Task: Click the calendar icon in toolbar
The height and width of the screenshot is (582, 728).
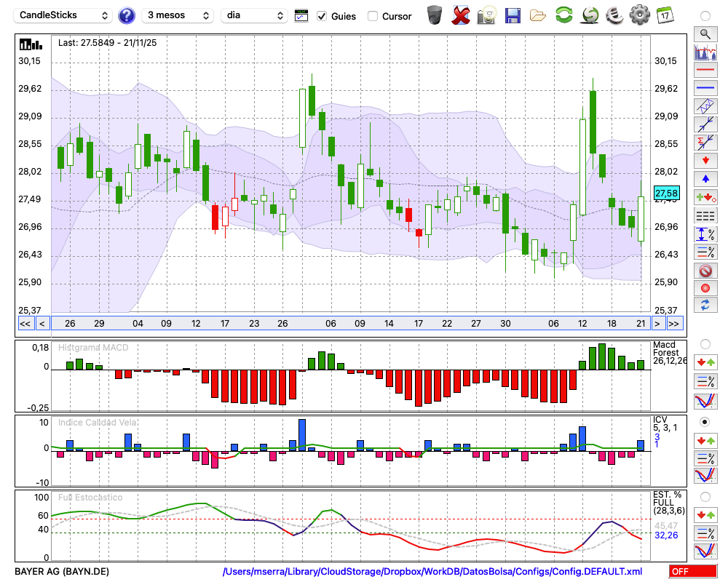Action: pos(665,15)
